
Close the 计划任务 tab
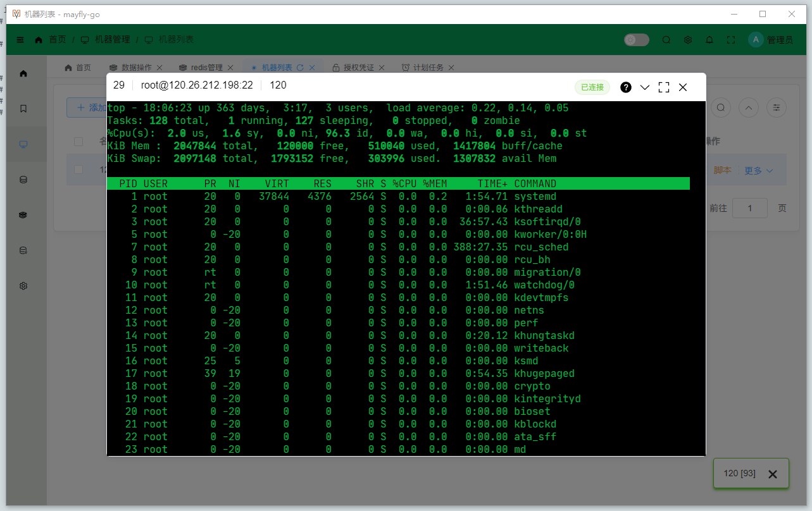point(452,67)
